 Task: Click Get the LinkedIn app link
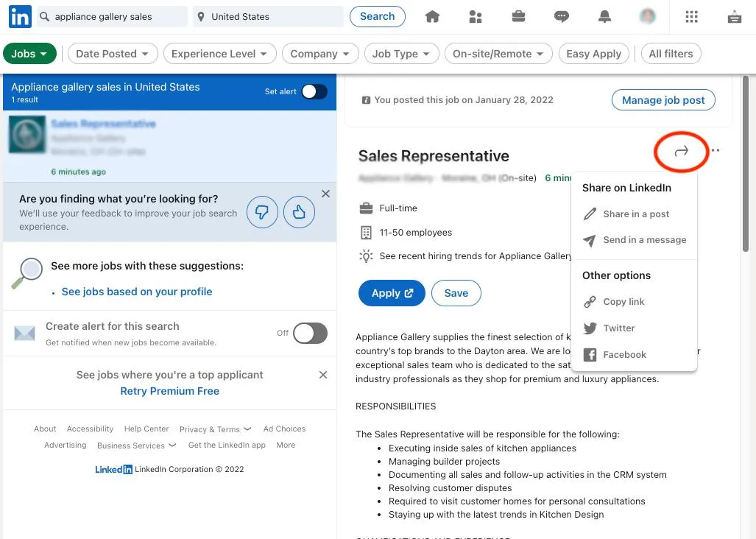(x=227, y=445)
